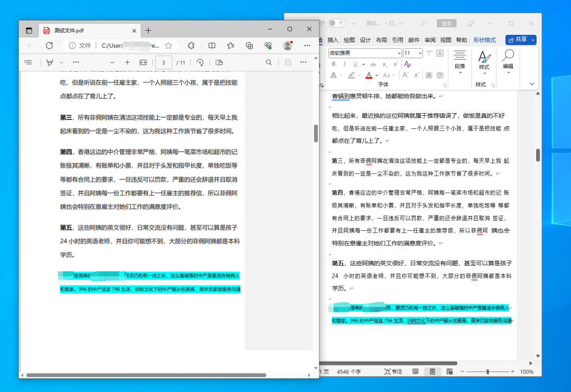Open the 审阅 ribbon tab

coord(431,40)
